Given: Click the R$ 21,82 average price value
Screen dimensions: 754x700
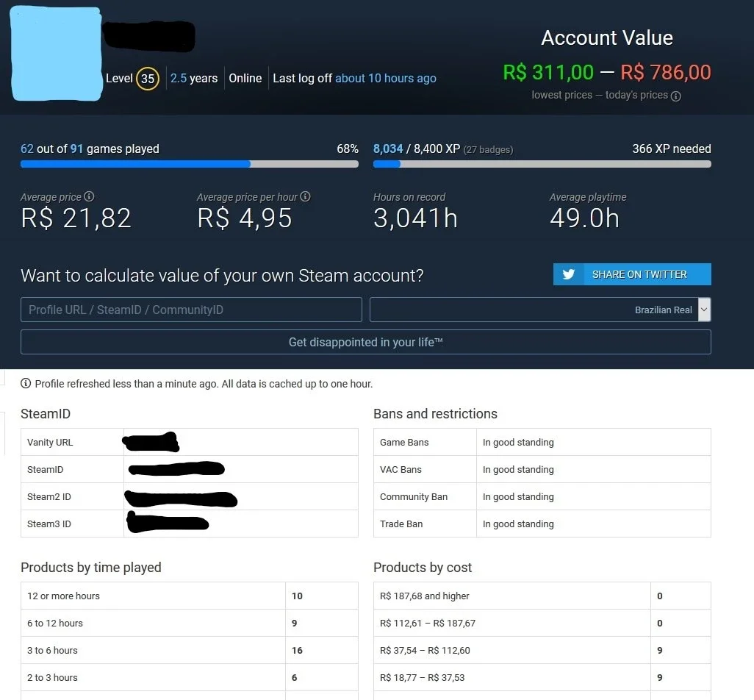Looking at the screenshot, I should coord(76,218).
